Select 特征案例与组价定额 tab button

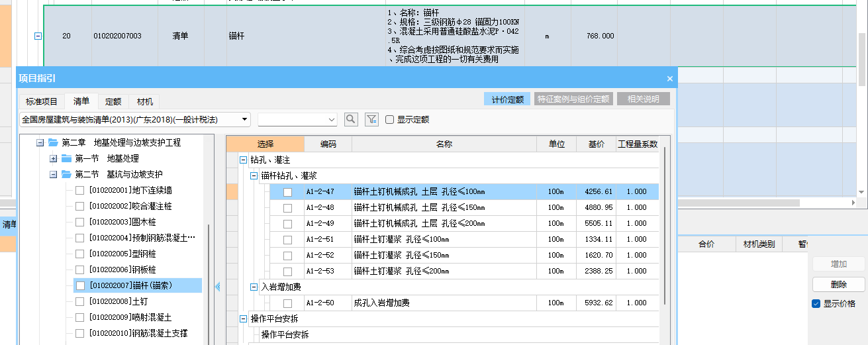[574, 99]
